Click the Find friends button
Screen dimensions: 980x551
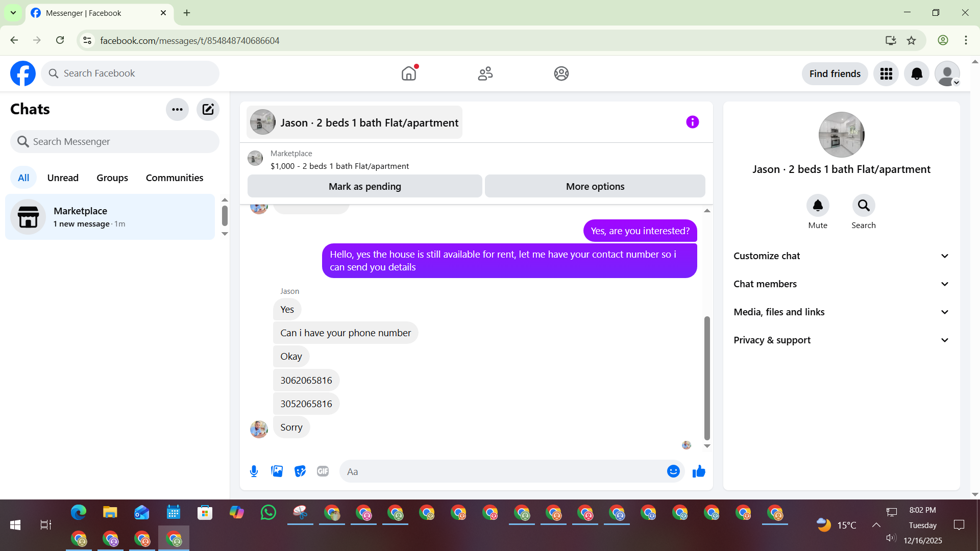(x=835, y=74)
